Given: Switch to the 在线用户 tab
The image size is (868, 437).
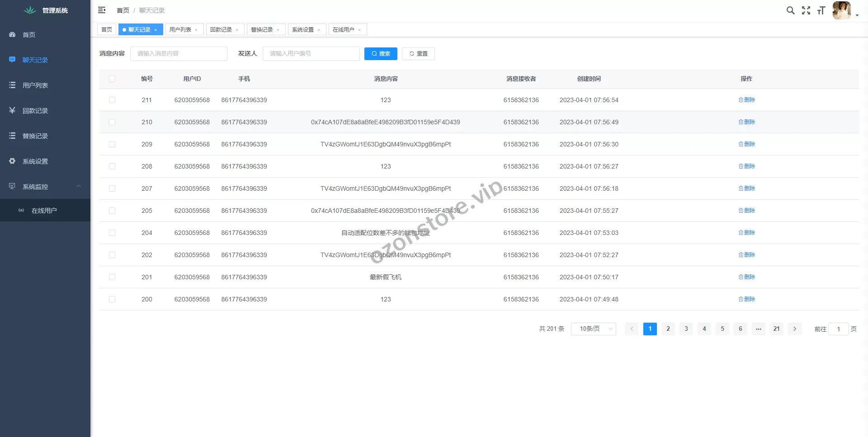Looking at the screenshot, I should (343, 30).
